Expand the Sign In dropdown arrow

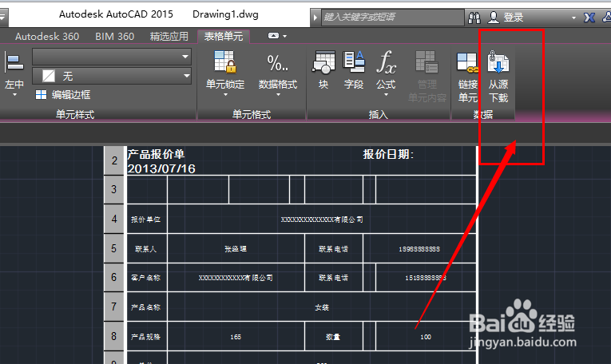point(573,18)
